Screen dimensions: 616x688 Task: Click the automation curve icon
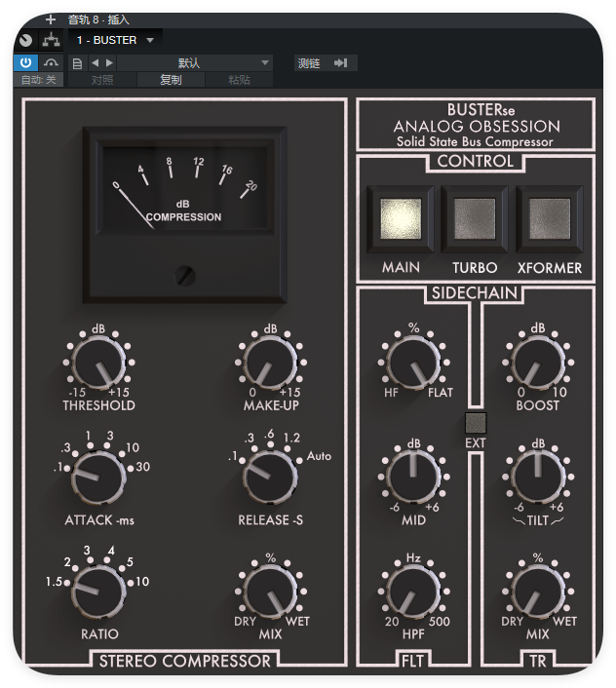click(52, 63)
